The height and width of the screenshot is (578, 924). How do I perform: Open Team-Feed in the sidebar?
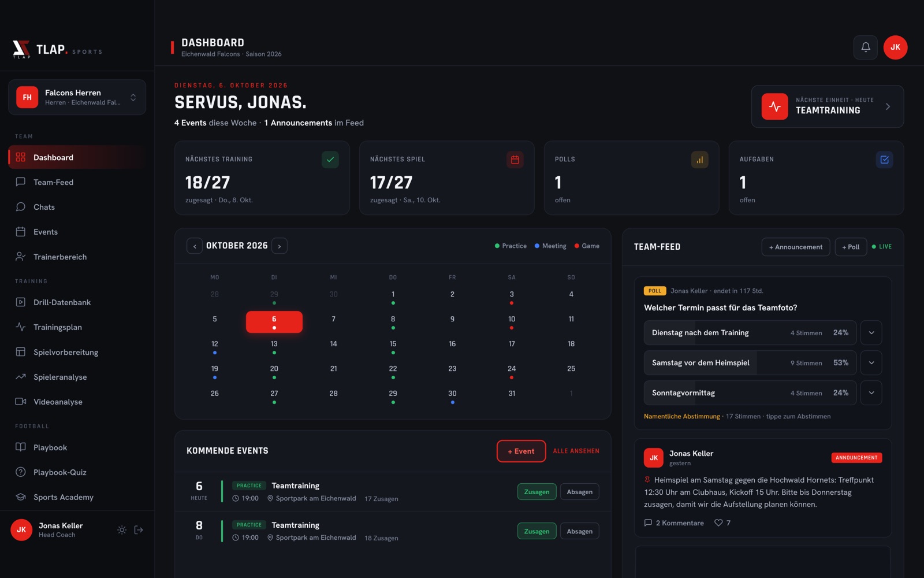[x=77, y=182]
